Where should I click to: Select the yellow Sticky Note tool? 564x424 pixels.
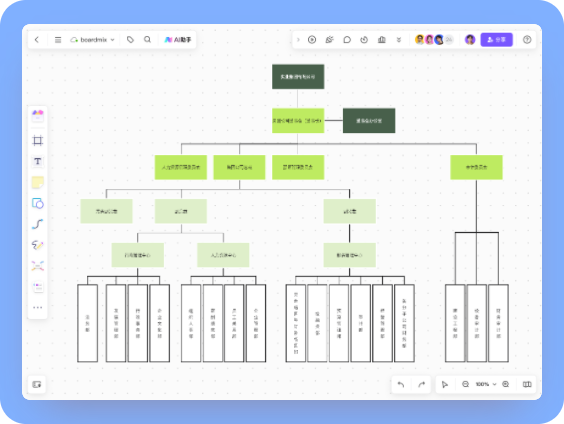(x=38, y=182)
